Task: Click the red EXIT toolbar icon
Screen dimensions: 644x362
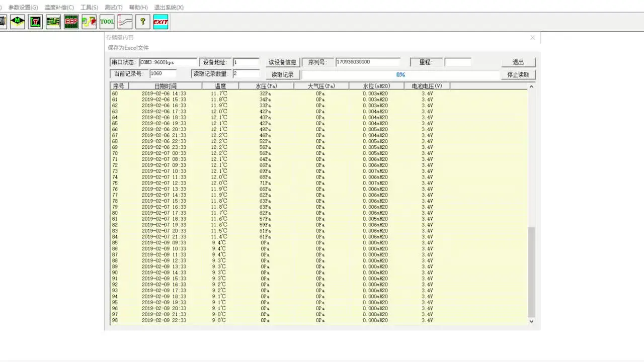Action: click(160, 22)
